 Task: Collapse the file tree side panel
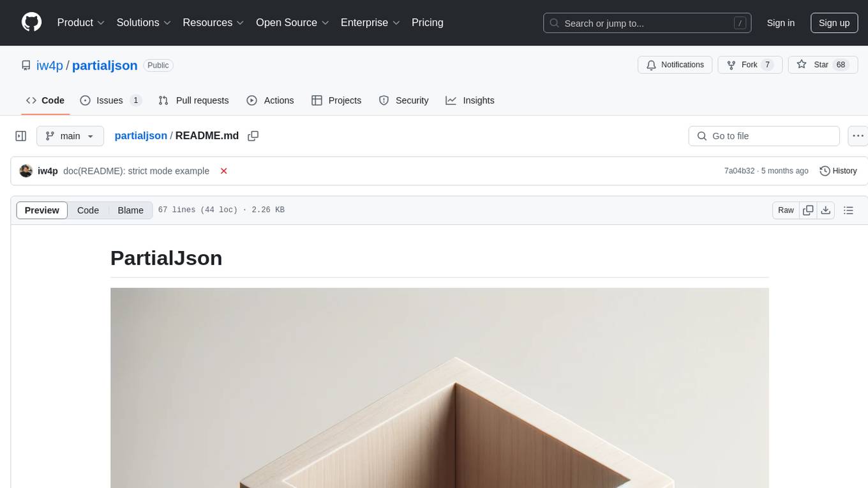[21, 136]
